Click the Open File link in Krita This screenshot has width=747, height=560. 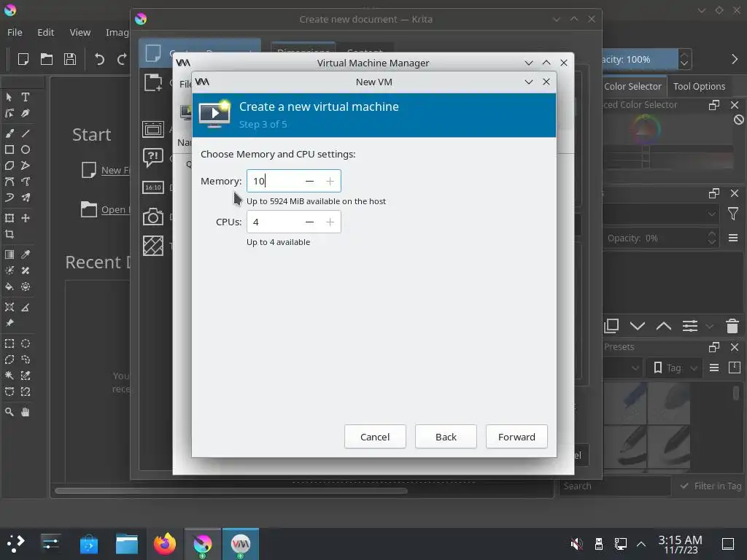coord(115,209)
